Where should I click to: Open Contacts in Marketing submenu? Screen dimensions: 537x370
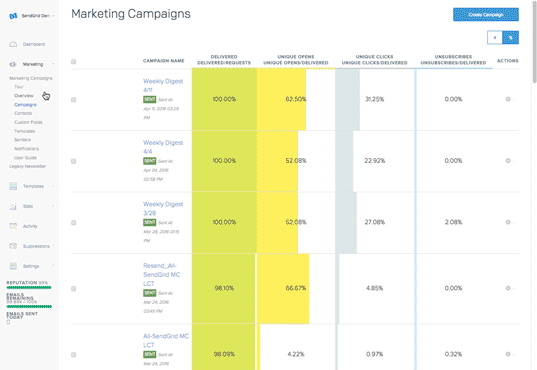click(x=23, y=113)
